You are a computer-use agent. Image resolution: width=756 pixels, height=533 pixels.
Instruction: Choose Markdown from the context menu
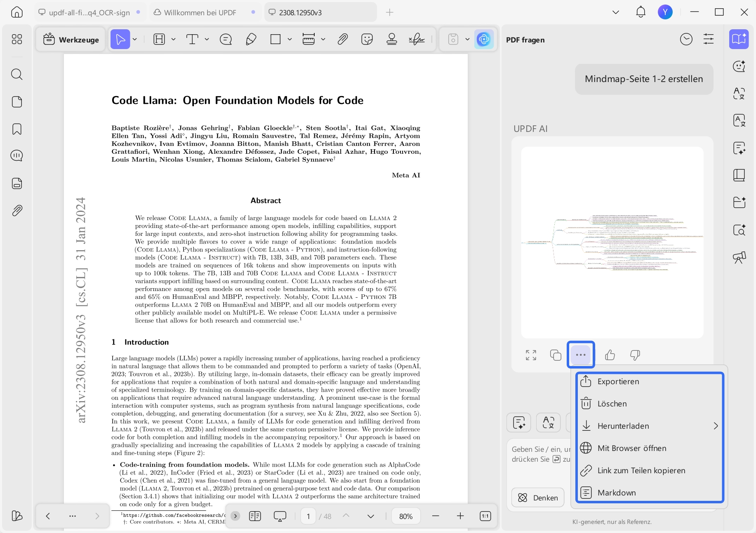(650, 493)
